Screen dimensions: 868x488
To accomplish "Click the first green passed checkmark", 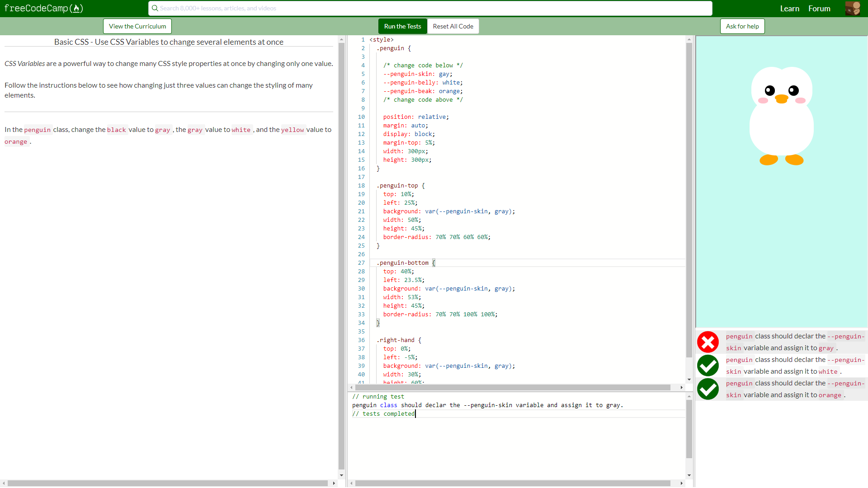I will click(x=708, y=366).
